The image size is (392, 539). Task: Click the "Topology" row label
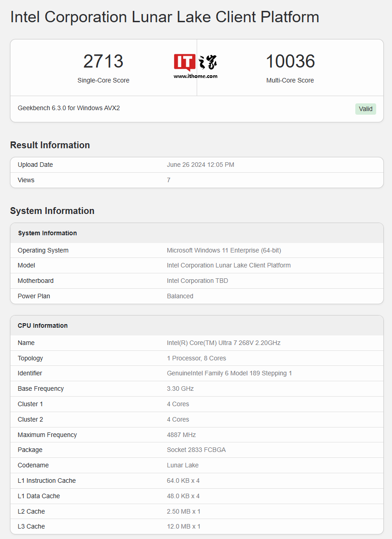(x=30, y=358)
